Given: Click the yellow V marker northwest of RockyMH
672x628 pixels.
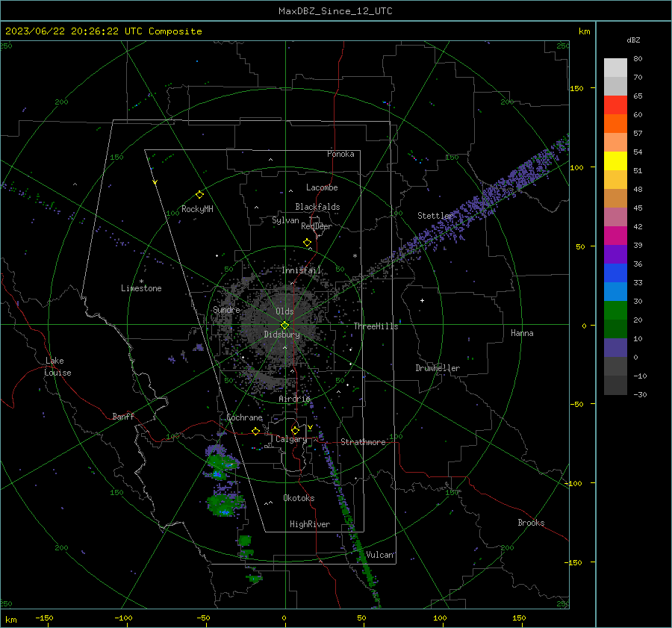Looking at the screenshot, I should (x=155, y=183).
